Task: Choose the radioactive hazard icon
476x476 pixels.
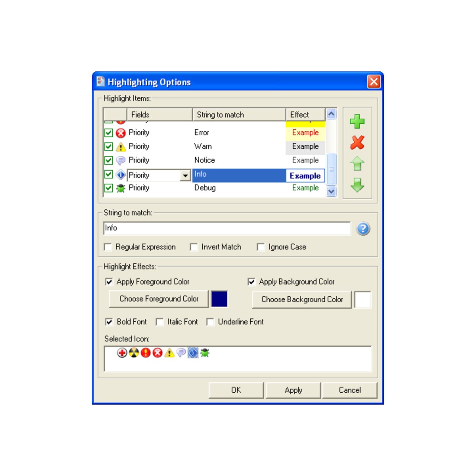Action: [x=133, y=353]
